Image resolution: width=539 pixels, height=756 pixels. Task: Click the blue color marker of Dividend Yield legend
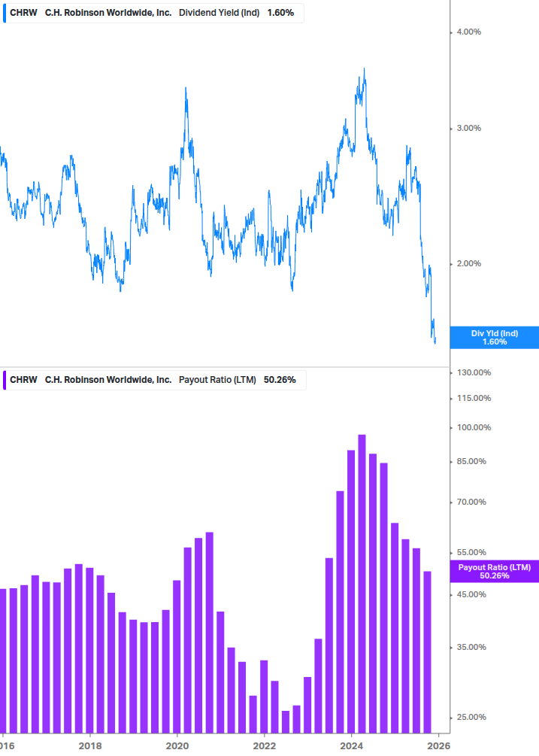[x=5, y=13]
